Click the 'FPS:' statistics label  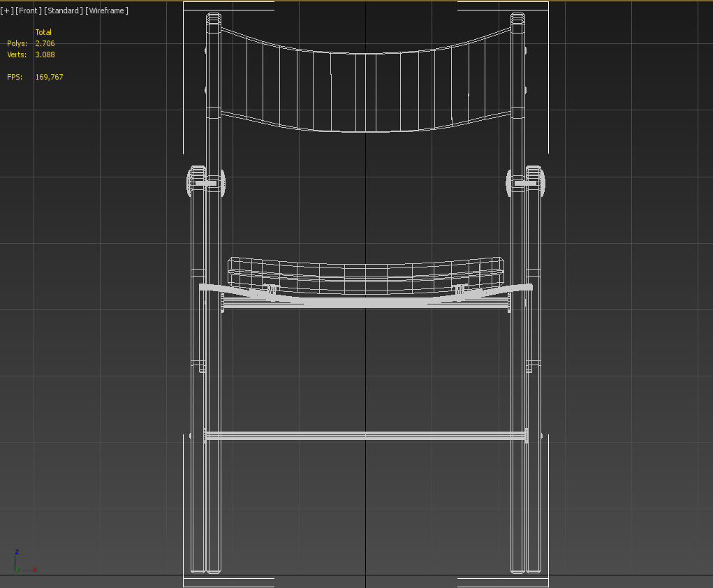15,77
